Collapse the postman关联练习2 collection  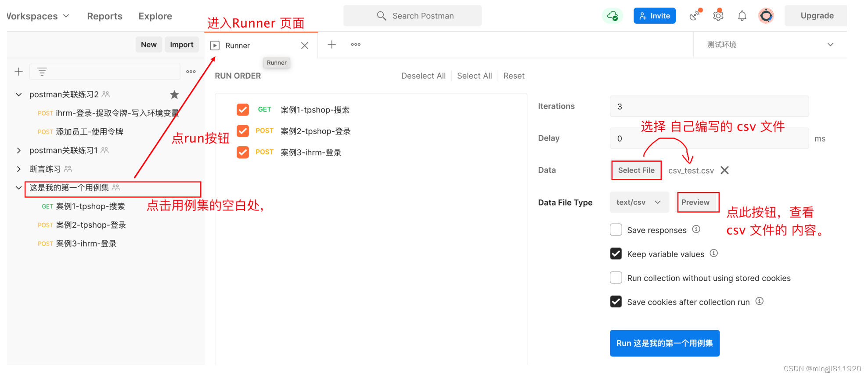[x=19, y=94]
